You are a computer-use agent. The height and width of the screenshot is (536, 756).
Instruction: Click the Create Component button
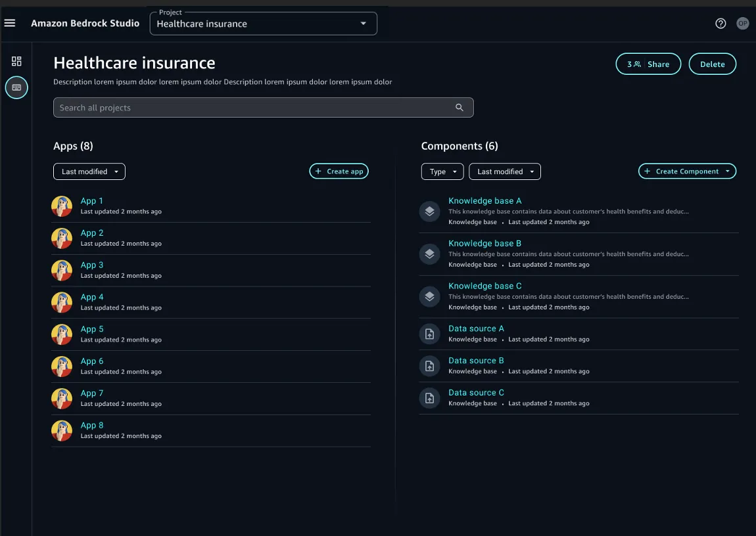[686, 171]
